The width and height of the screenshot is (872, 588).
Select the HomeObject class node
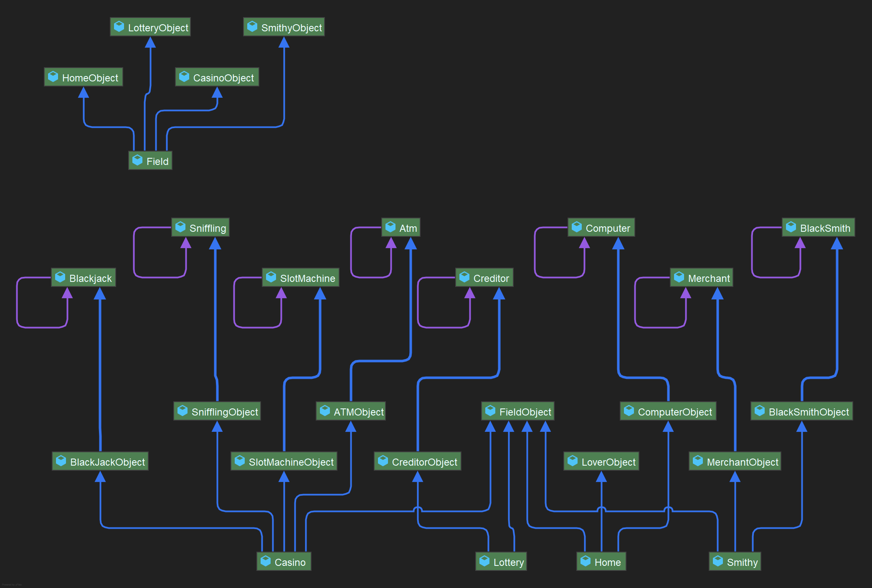[84, 77]
